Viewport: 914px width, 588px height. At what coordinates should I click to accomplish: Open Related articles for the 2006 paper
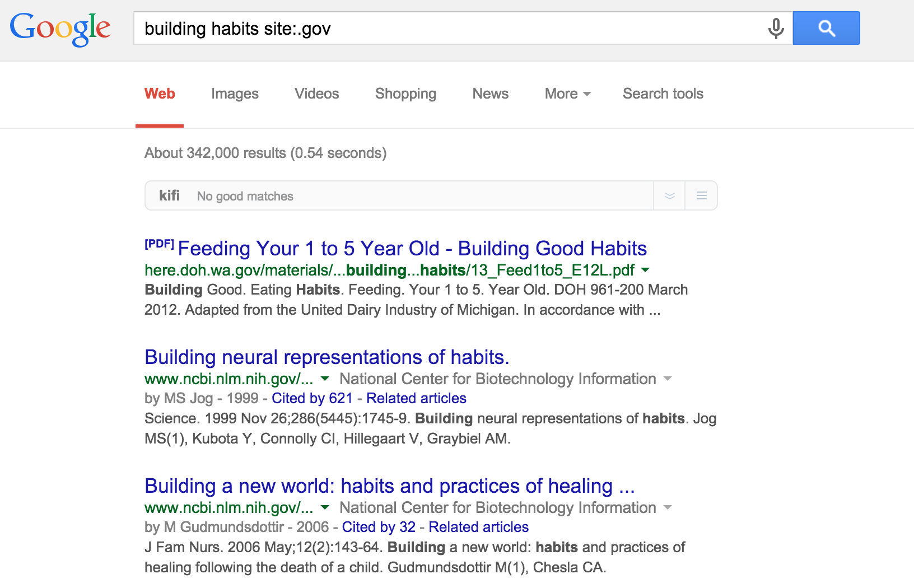(478, 527)
